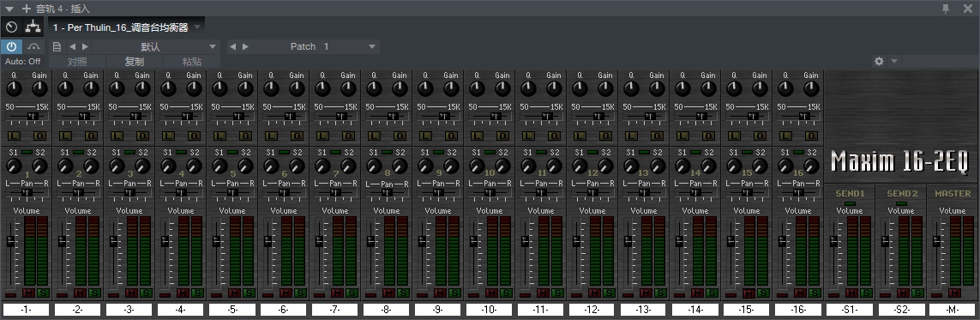This screenshot has width=980, height=320.
Task: Toggle channel 3 EQ L button
Action: tap(117, 136)
